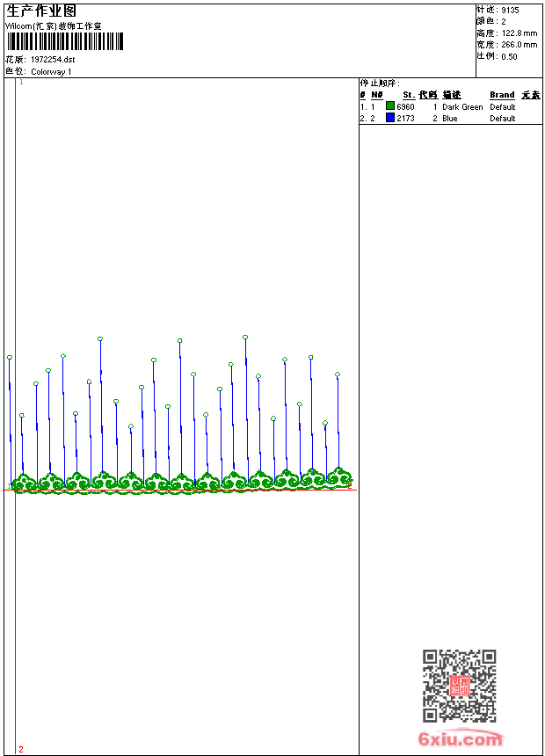Click the width value 266.0 mm
This screenshot has width=545, height=756.
520,45
